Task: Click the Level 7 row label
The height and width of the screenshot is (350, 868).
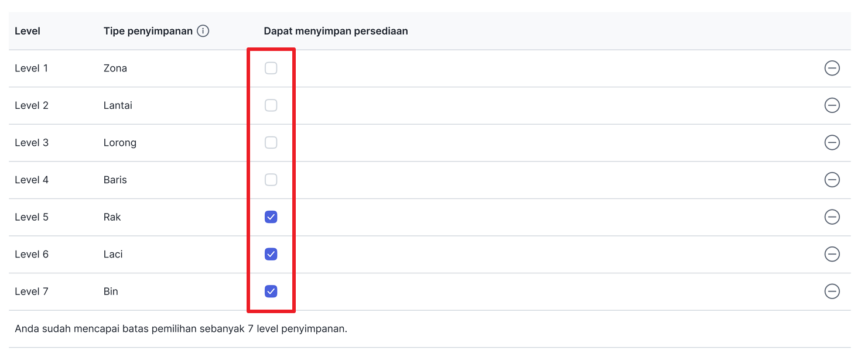Action: point(32,291)
